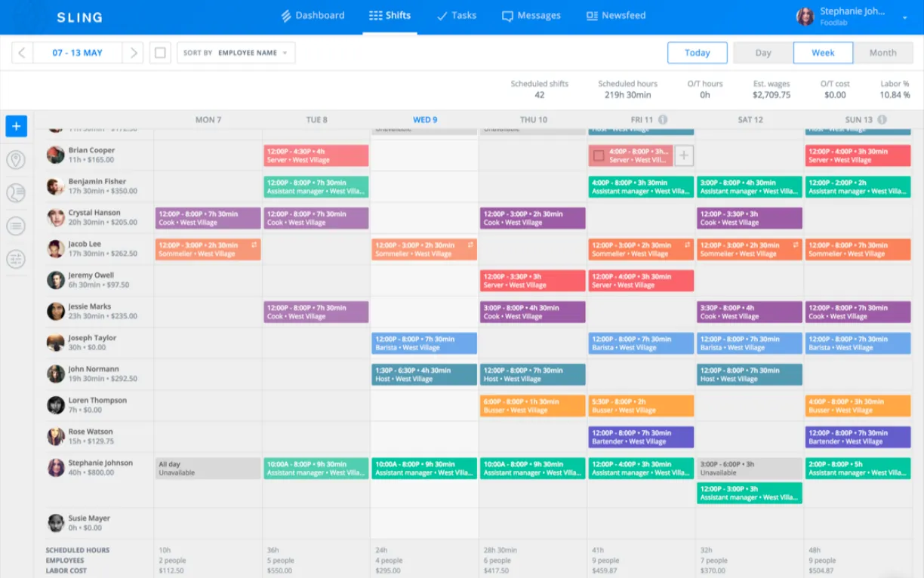Open John Normann's Wednesday Host shift
924x578 pixels.
pyautogui.click(x=424, y=374)
